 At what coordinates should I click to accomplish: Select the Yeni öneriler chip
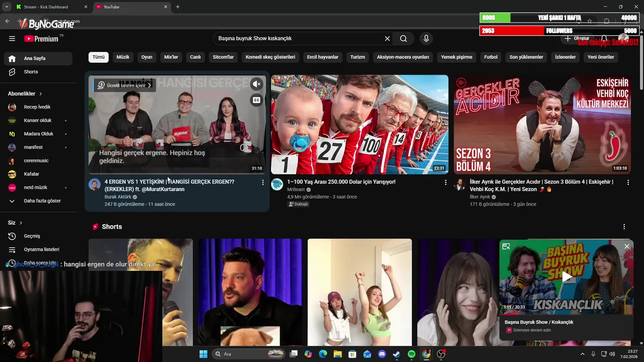click(x=601, y=57)
